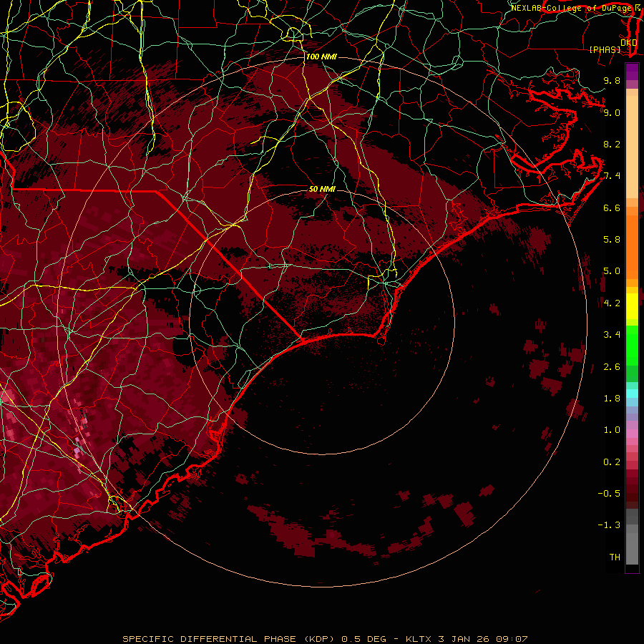Viewport: 644px width, 644px height.
Task: Click the 3.4 scale label
Action: pyautogui.click(x=612, y=335)
